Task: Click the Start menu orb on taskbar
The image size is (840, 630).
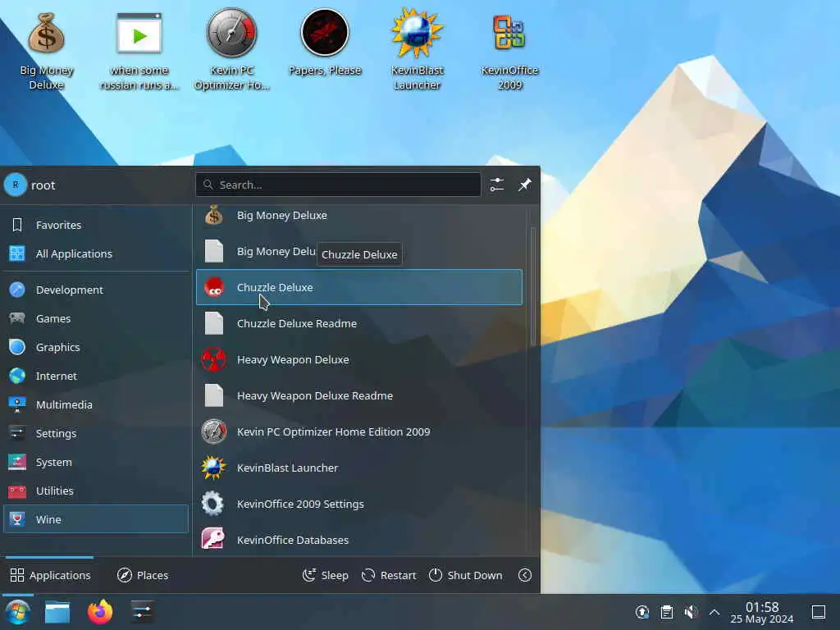Action: click(x=18, y=612)
